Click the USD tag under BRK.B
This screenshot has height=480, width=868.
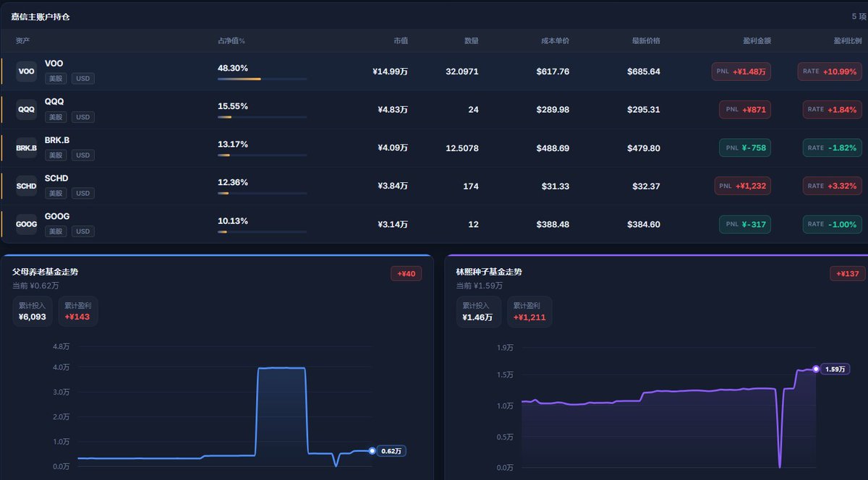tap(83, 155)
